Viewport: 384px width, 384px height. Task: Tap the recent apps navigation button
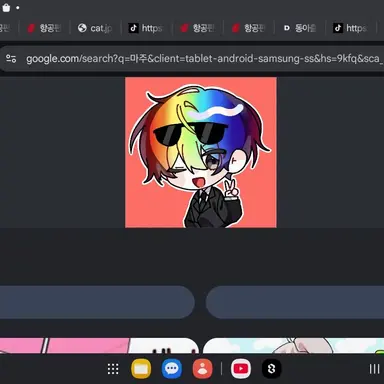point(374,369)
